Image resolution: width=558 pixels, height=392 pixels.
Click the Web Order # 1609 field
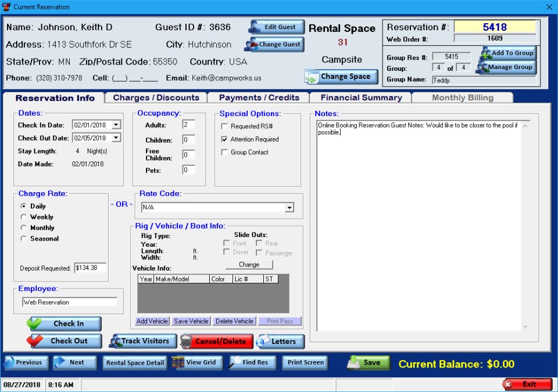pyautogui.click(x=495, y=38)
